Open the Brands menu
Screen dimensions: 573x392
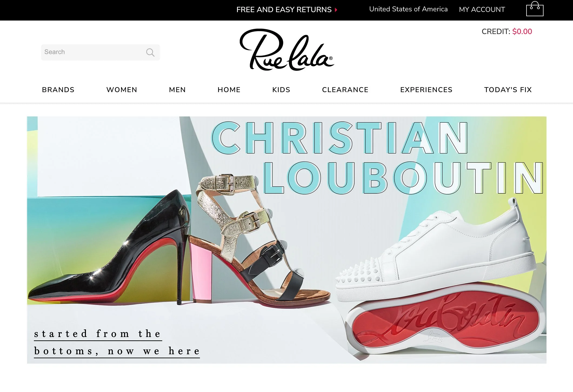coord(58,90)
